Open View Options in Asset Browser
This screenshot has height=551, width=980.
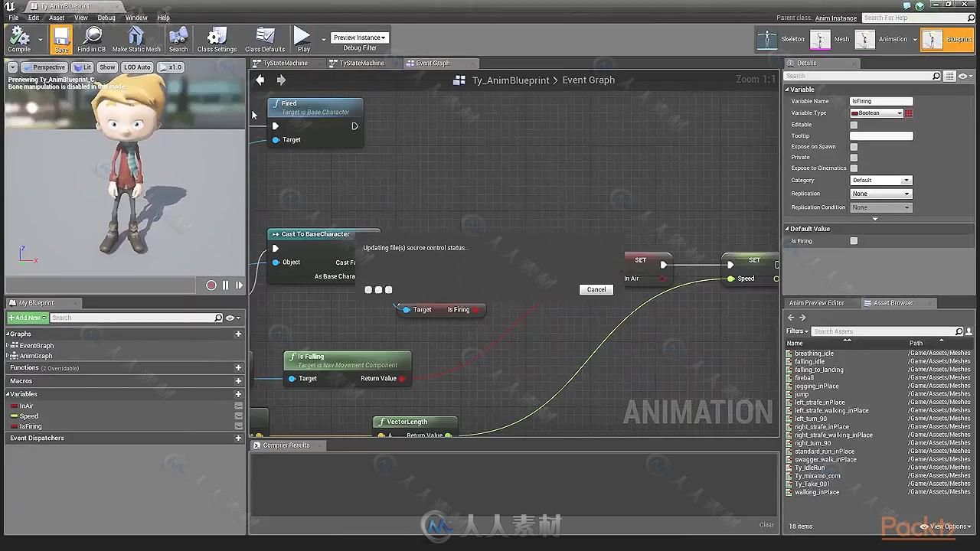[947, 527]
